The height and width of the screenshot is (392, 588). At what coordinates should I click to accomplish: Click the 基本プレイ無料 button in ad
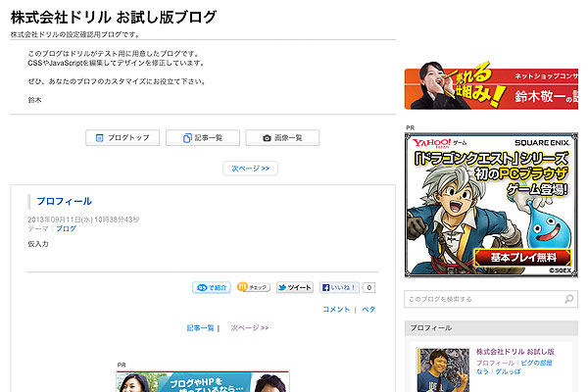(523, 258)
